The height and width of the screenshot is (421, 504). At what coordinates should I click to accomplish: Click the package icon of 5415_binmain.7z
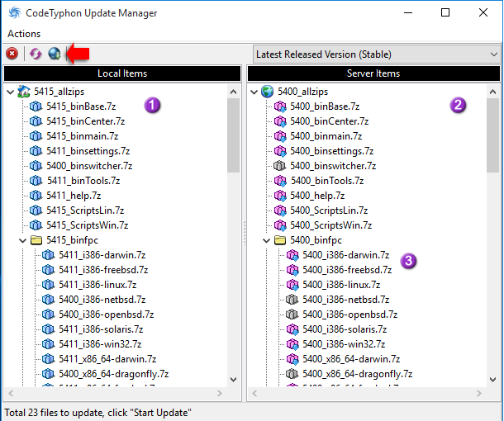(36, 136)
